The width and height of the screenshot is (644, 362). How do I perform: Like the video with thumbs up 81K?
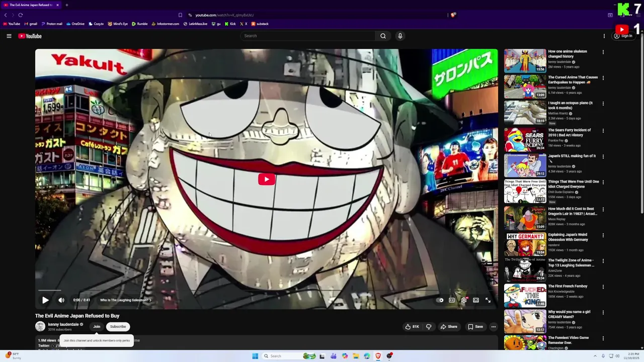click(412, 327)
